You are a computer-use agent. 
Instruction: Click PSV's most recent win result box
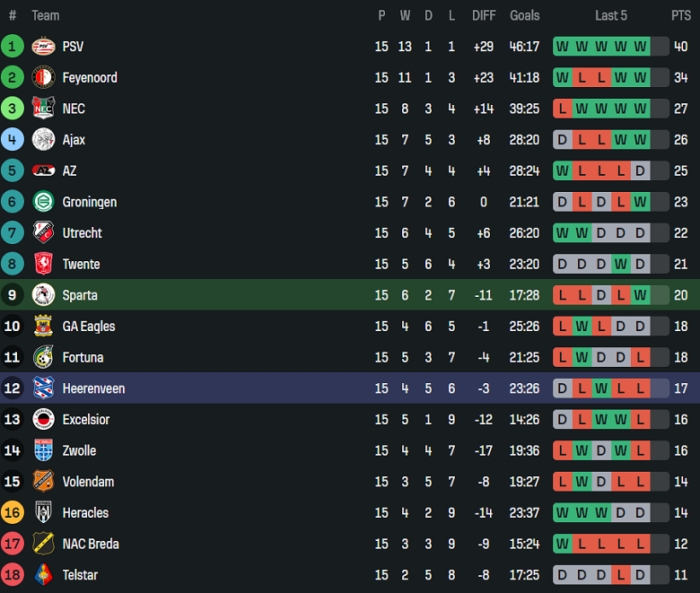click(640, 47)
